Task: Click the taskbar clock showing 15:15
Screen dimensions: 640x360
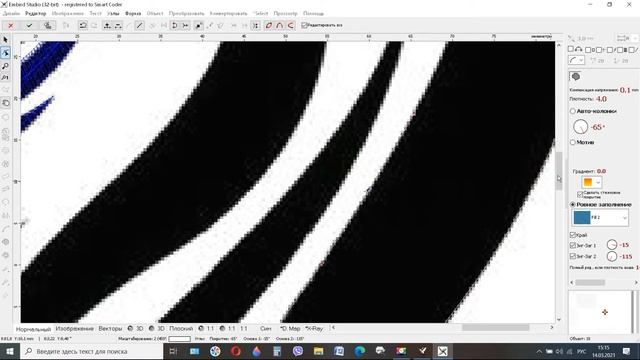Action: pyautogui.click(x=603, y=351)
